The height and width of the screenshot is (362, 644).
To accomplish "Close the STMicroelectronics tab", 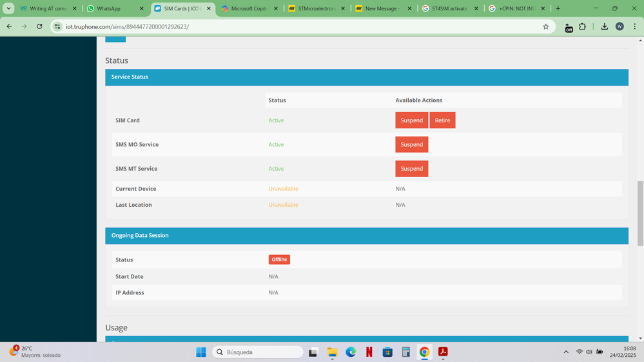I will [x=343, y=8].
